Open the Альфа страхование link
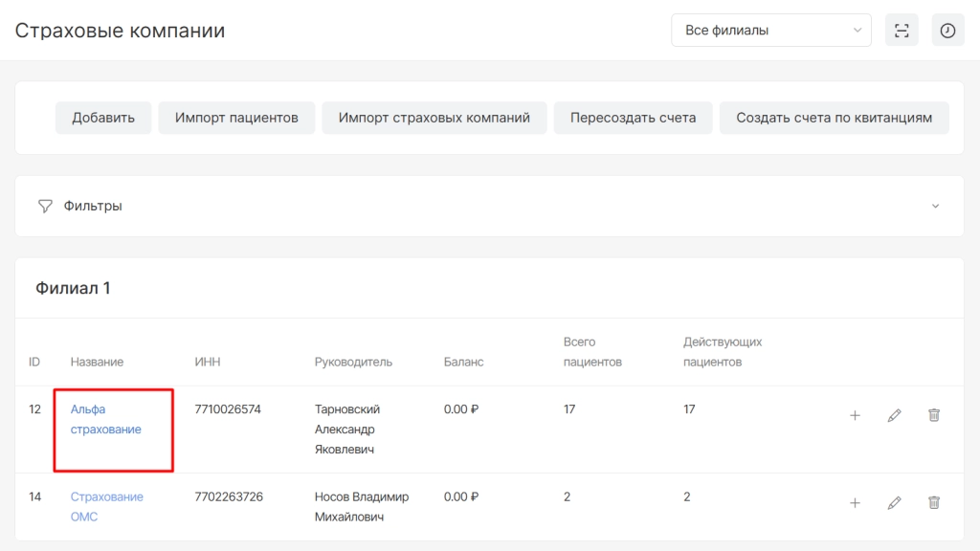The width and height of the screenshot is (980, 551). coord(105,419)
